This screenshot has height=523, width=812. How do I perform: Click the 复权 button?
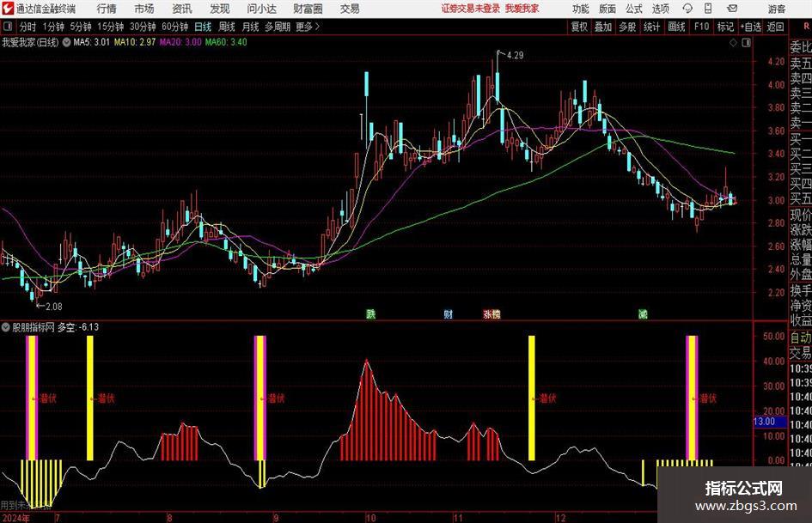579,27
